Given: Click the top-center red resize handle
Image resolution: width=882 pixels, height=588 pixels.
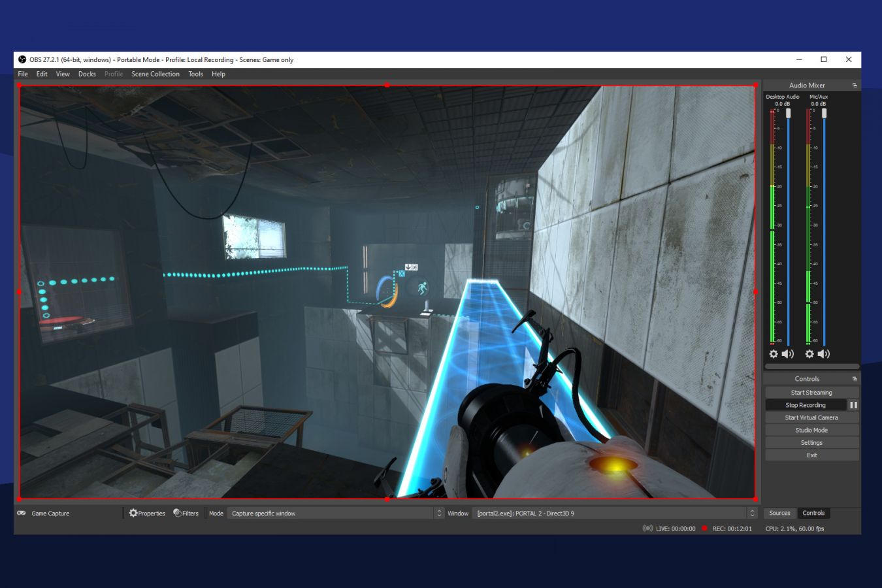Looking at the screenshot, I should (387, 85).
